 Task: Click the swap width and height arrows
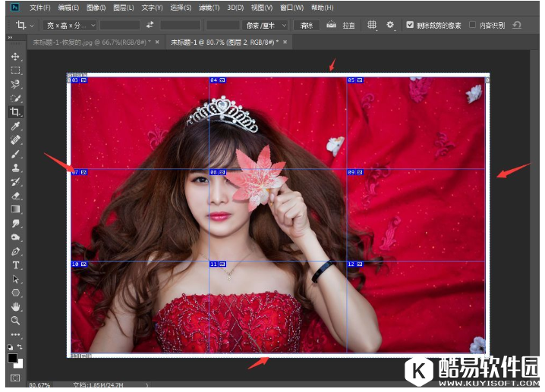pos(150,25)
